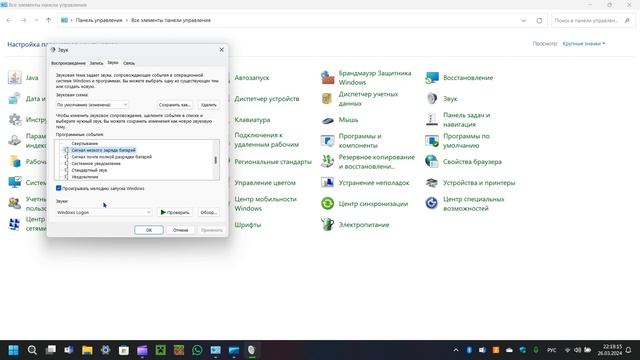Select Сигнал низкого заряда батарей event
The image size is (640, 360).
pos(103,150)
